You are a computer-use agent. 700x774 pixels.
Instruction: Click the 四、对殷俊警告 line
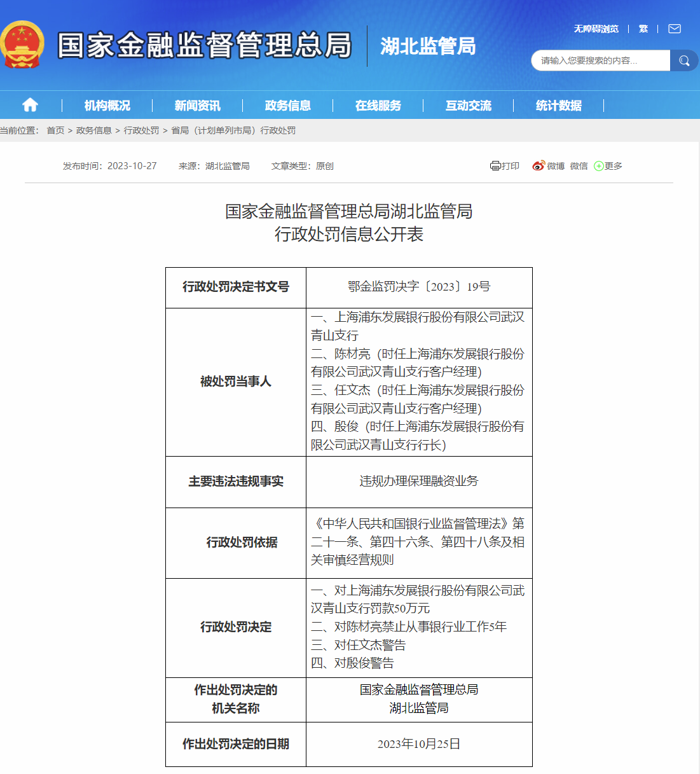tap(353, 663)
